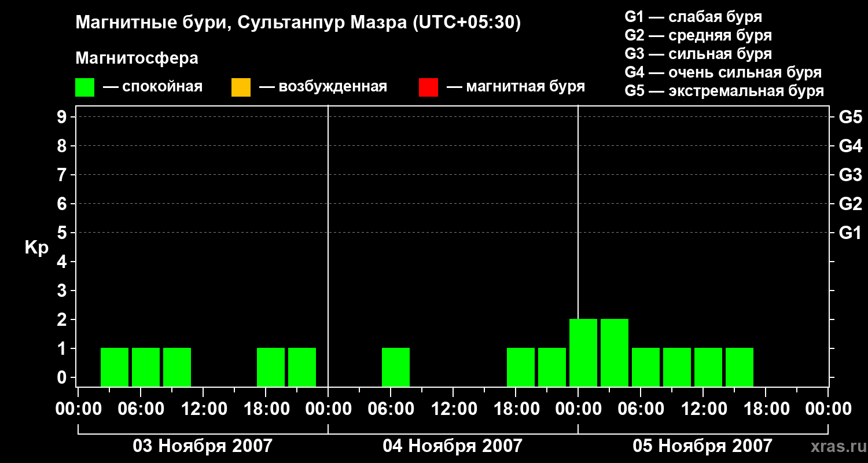Select the 'Магнитосфера' legend heading
This screenshot has height=463, width=868.
(137, 58)
